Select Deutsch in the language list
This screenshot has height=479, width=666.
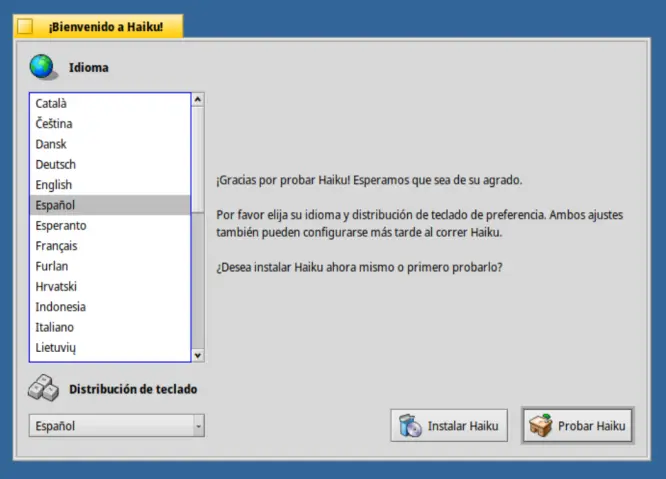pyautogui.click(x=110, y=164)
